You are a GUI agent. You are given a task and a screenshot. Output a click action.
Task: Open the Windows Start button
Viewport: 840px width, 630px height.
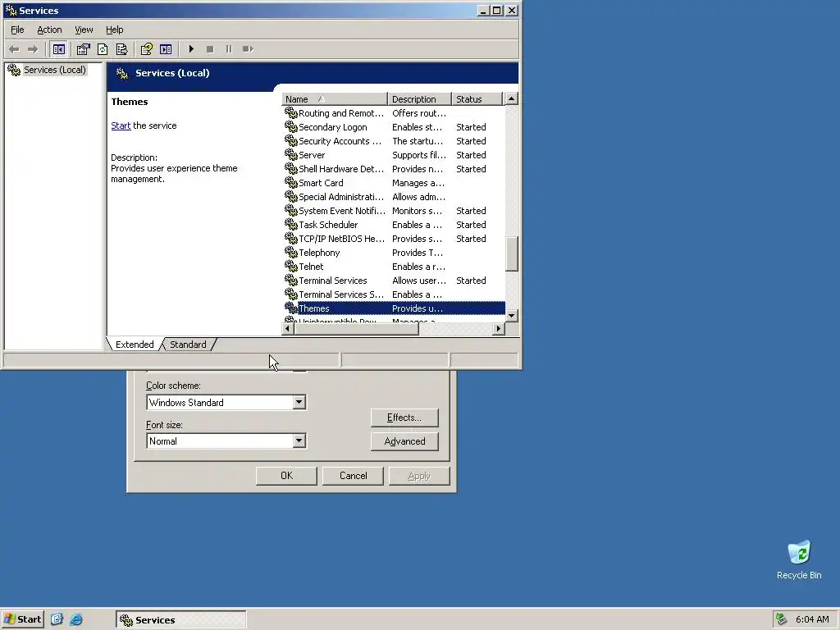(x=22, y=619)
